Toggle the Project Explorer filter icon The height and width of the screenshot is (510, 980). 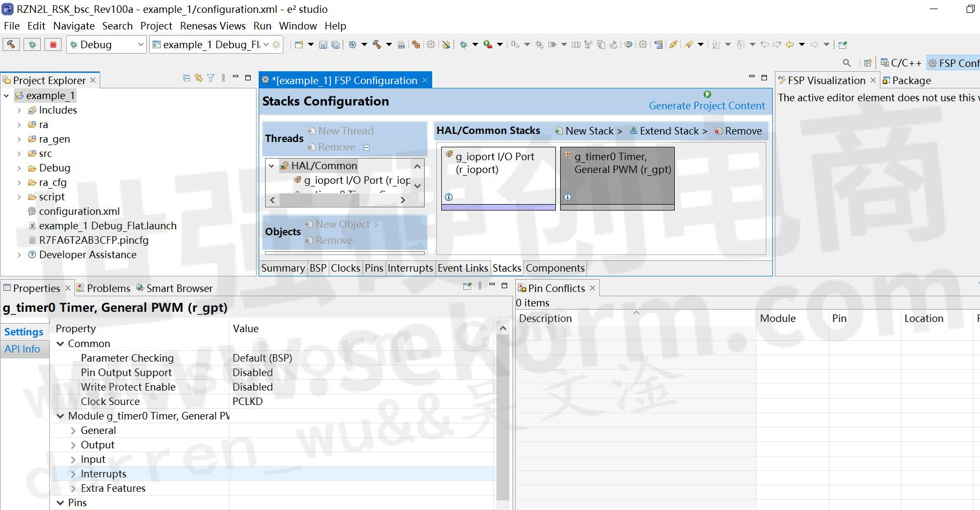(211, 78)
